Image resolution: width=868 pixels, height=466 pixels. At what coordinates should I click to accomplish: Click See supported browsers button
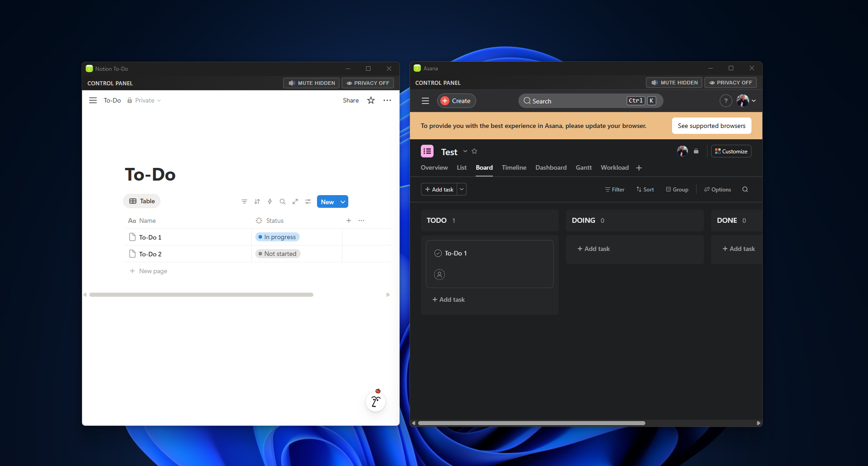pos(711,126)
